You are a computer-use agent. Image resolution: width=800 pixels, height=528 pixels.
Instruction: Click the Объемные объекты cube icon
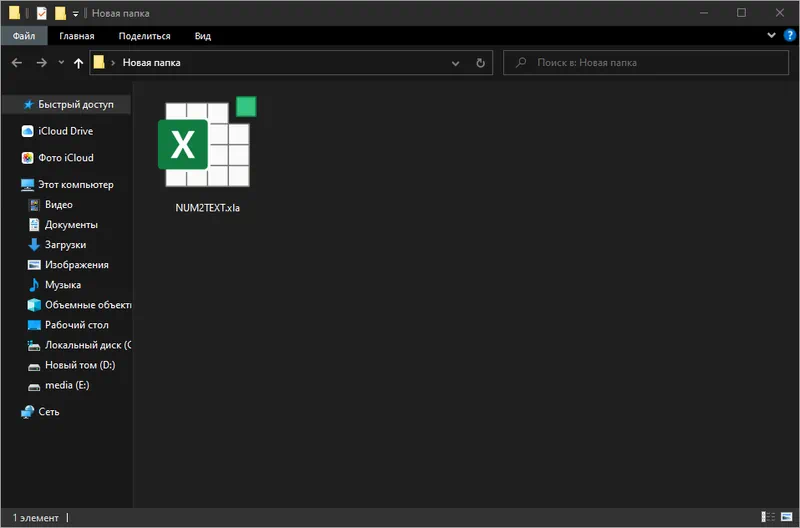tap(34, 305)
